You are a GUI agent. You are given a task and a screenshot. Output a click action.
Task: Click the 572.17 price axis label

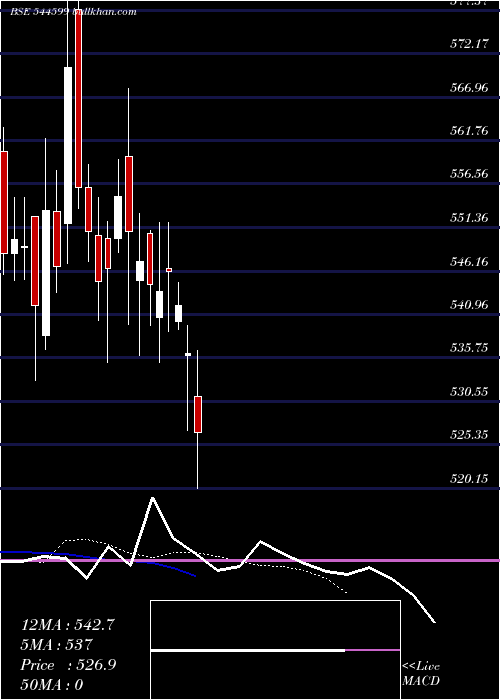click(468, 44)
